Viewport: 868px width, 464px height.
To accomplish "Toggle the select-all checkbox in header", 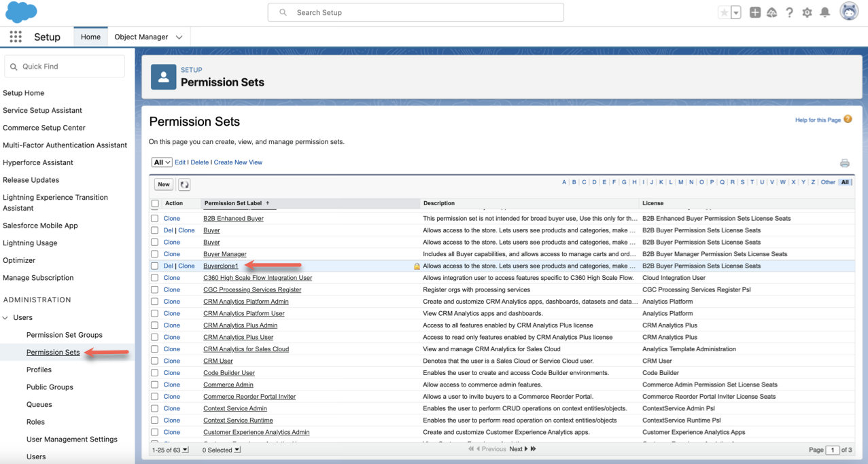I will pyautogui.click(x=155, y=203).
